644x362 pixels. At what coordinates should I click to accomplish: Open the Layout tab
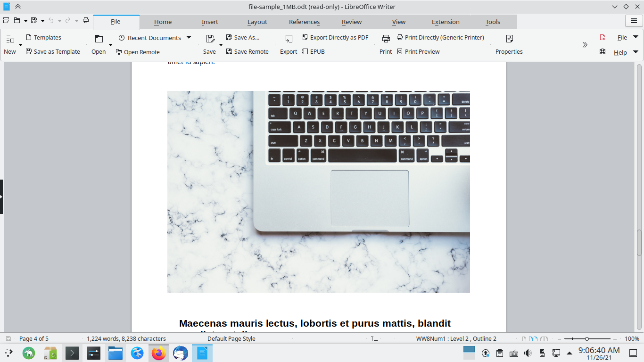pos(257,22)
